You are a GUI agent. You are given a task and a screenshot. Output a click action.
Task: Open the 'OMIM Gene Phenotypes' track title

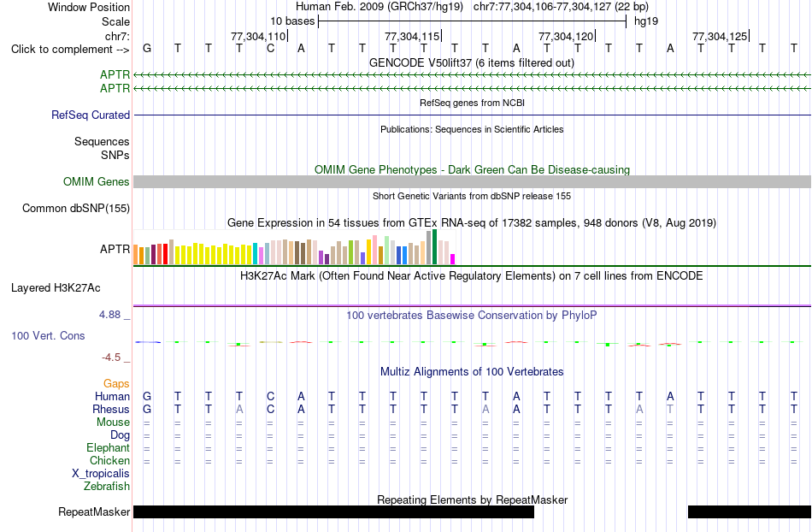point(472,170)
